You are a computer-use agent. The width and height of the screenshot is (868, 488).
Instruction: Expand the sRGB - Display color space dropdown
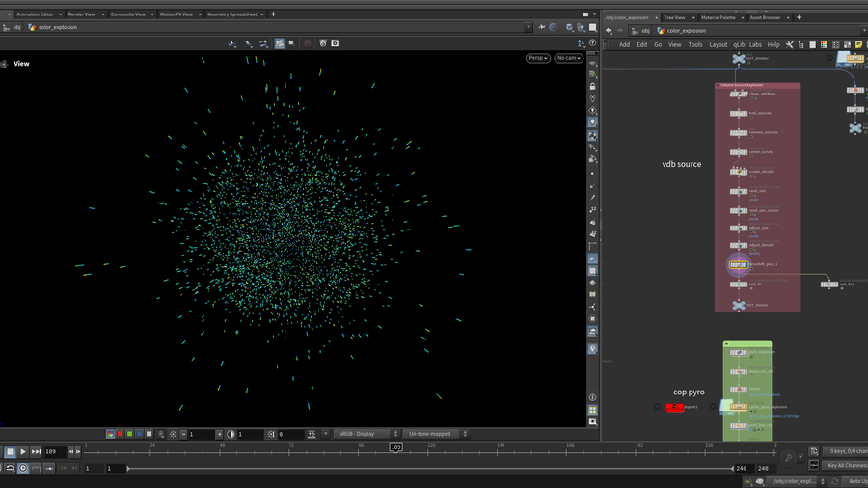coord(366,434)
